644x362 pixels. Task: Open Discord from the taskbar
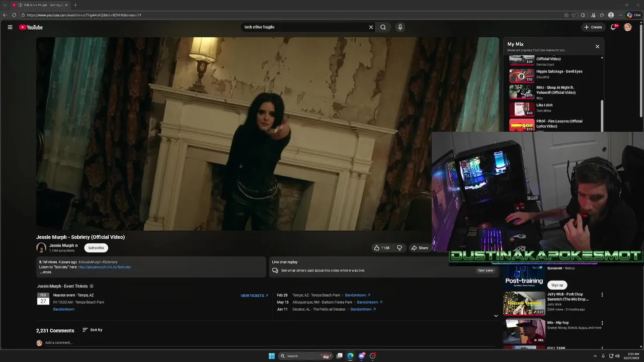[x=361, y=356]
